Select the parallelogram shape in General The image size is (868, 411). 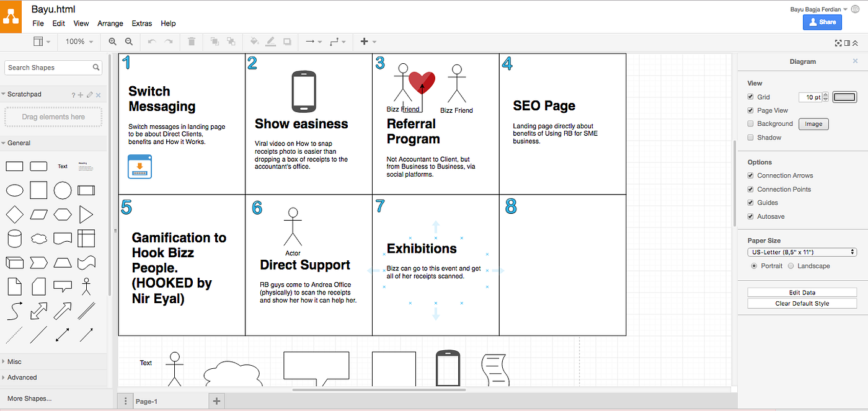38,214
